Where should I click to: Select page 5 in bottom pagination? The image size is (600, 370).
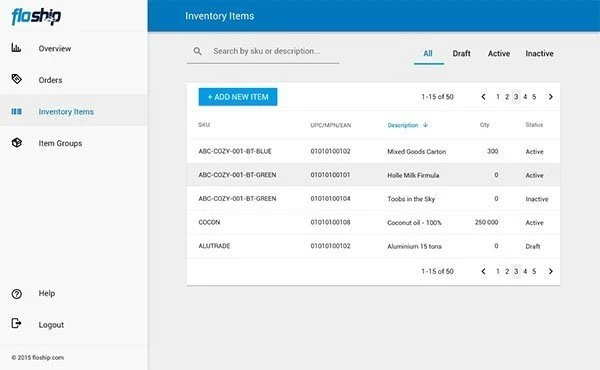point(534,271)
